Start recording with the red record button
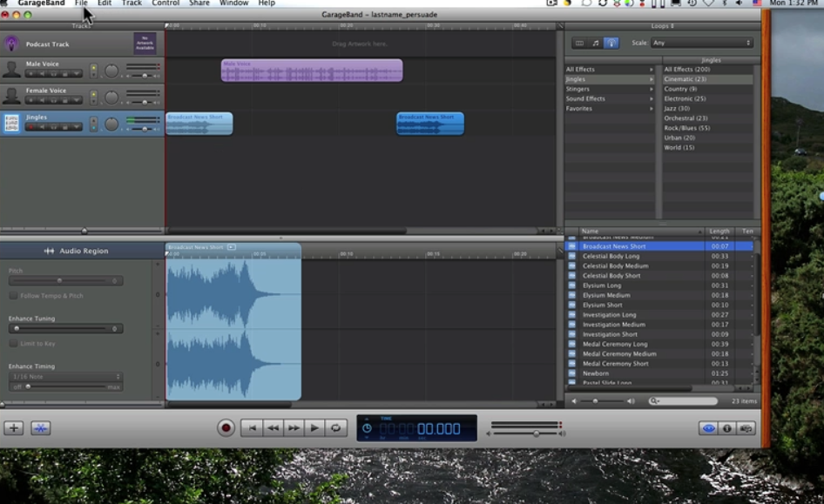 click(226, 428)
